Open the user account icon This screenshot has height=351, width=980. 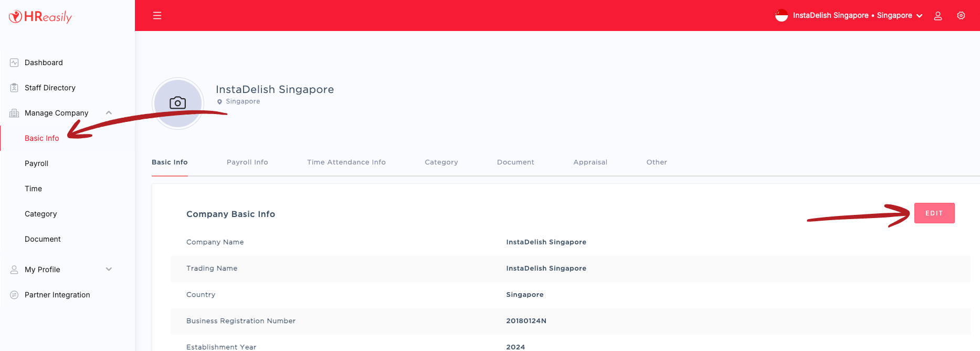coord(938,16)
